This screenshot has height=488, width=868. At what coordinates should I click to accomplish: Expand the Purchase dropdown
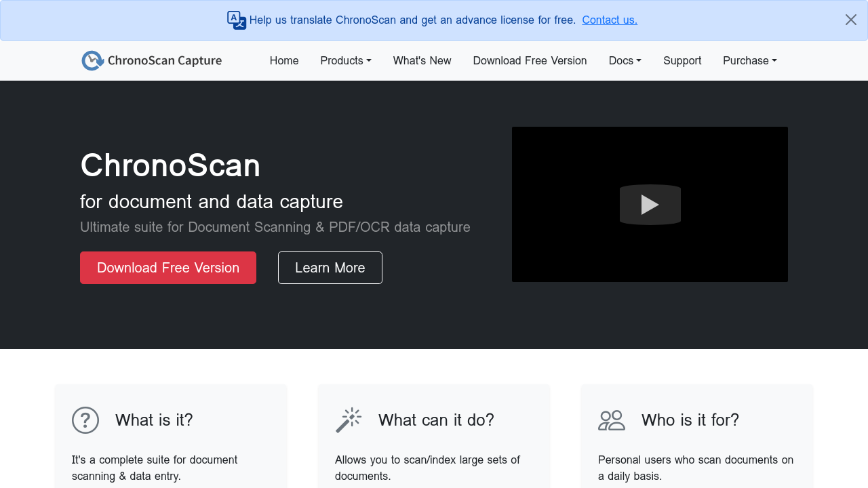pos(749,61)
